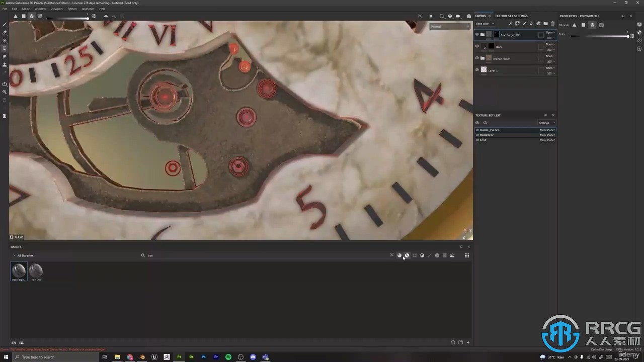Open the Python menu

72,9
